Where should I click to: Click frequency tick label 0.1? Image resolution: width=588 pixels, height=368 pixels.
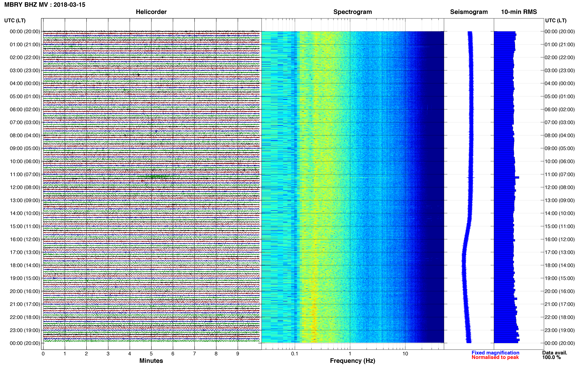[295, 354]
